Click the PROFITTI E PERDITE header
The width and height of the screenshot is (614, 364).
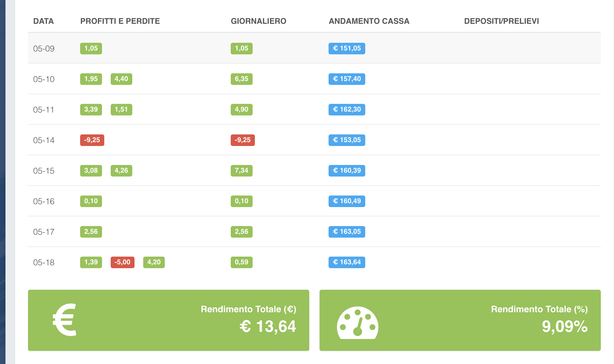tap(120, 21)
